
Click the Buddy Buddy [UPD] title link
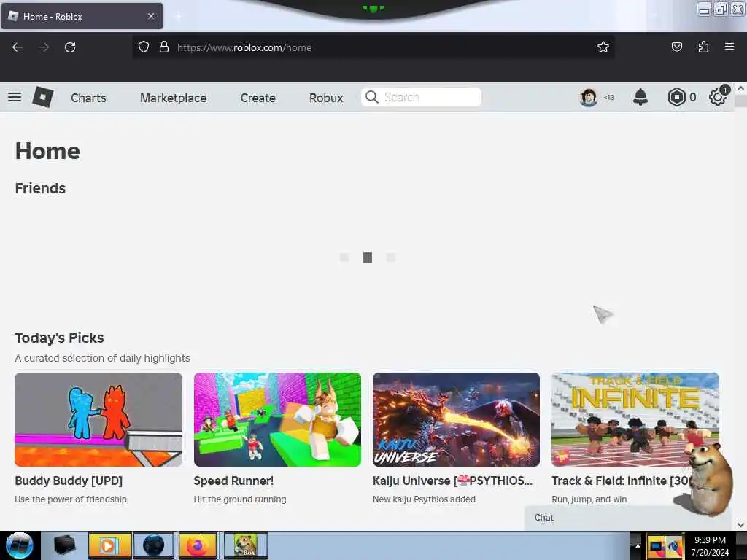69,481
